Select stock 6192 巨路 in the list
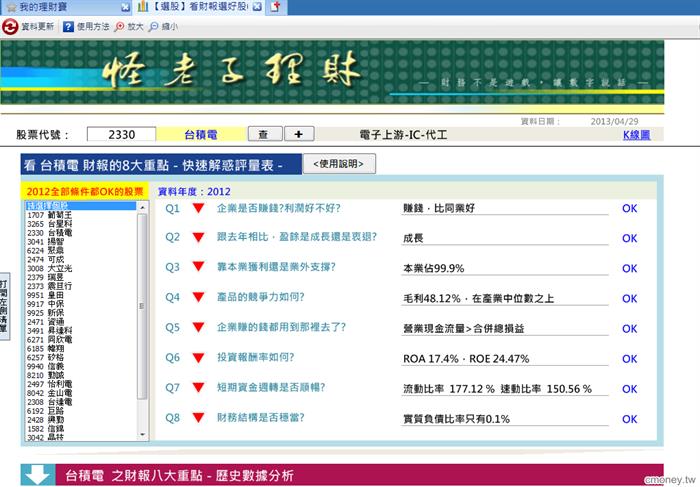 pos(81,411)
